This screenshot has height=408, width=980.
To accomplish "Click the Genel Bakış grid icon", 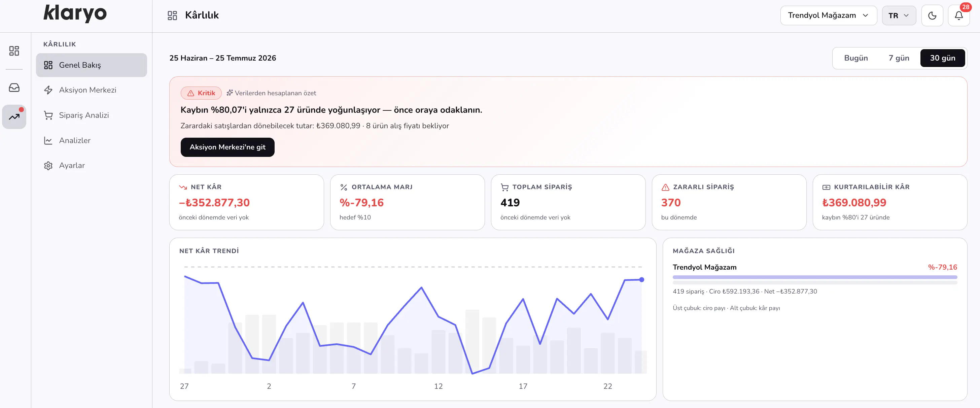I will [x=48, y=65].
